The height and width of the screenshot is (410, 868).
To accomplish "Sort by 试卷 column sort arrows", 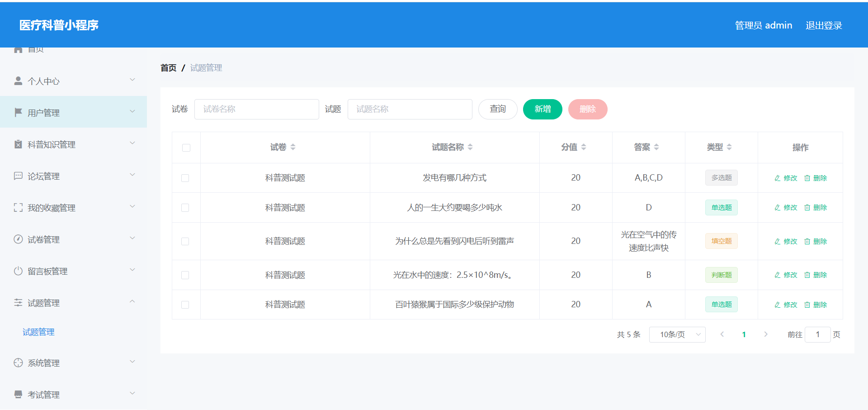I will coord(293,147).
